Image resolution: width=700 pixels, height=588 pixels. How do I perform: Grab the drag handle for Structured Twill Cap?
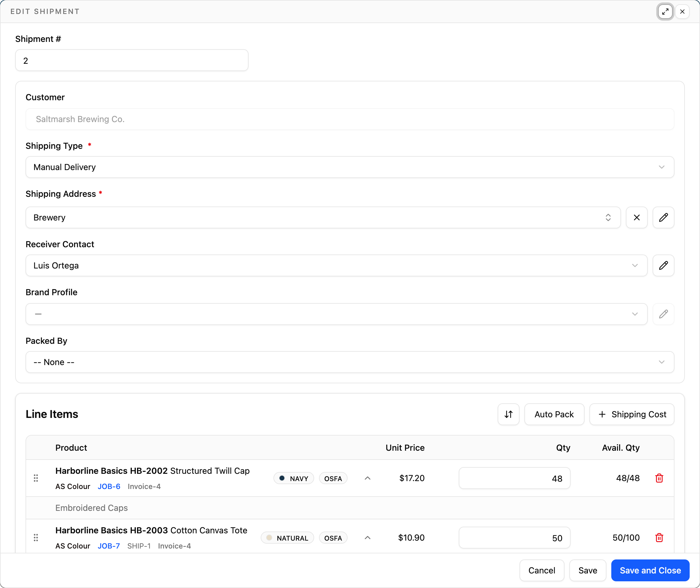click(x=36, y=478)
